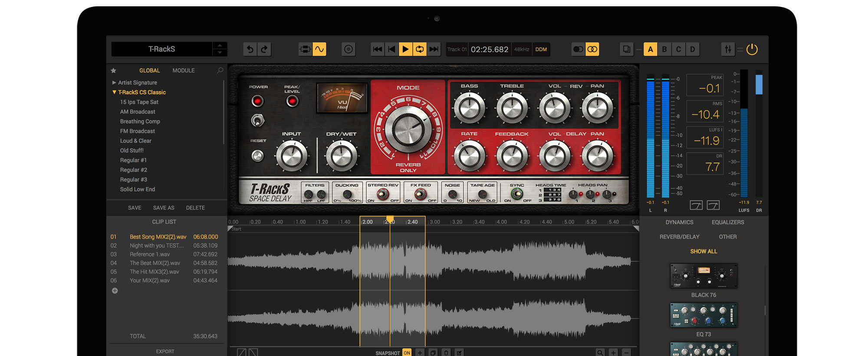Viewport: 868px width, 356px height.
Task: Click the circular record target icon
Action: (349, 49)
